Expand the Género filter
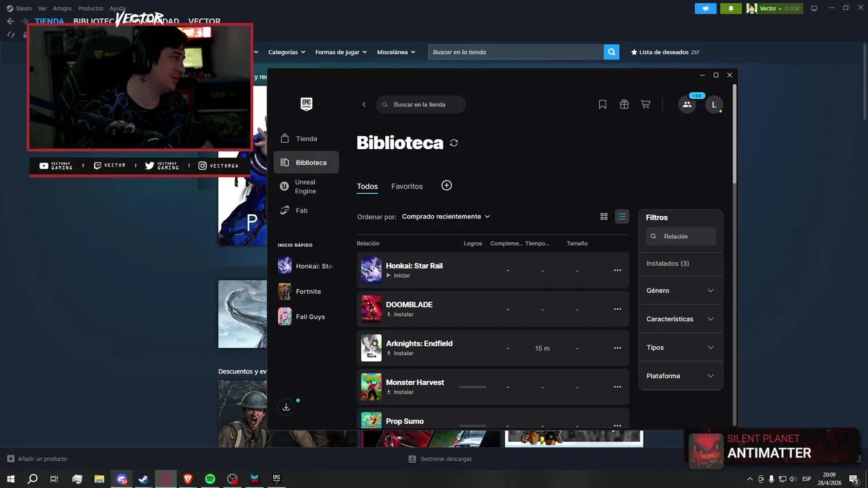 (680, 290)
